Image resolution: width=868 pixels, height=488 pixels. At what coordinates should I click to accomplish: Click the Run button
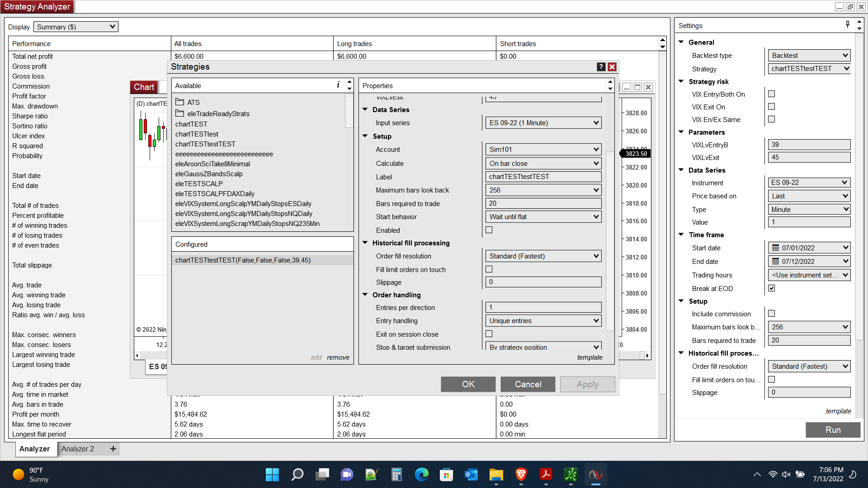[832, 430]
